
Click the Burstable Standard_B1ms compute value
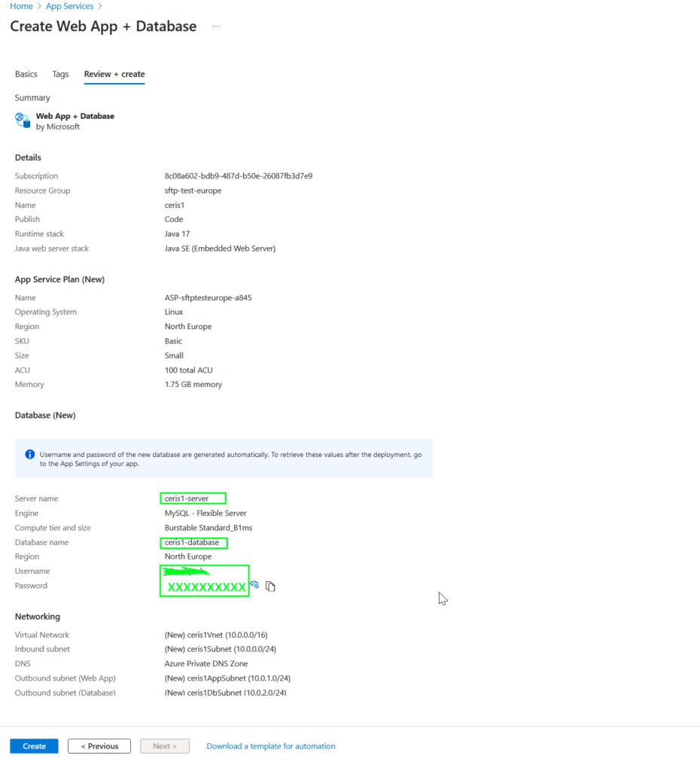[x=208, y=528]
